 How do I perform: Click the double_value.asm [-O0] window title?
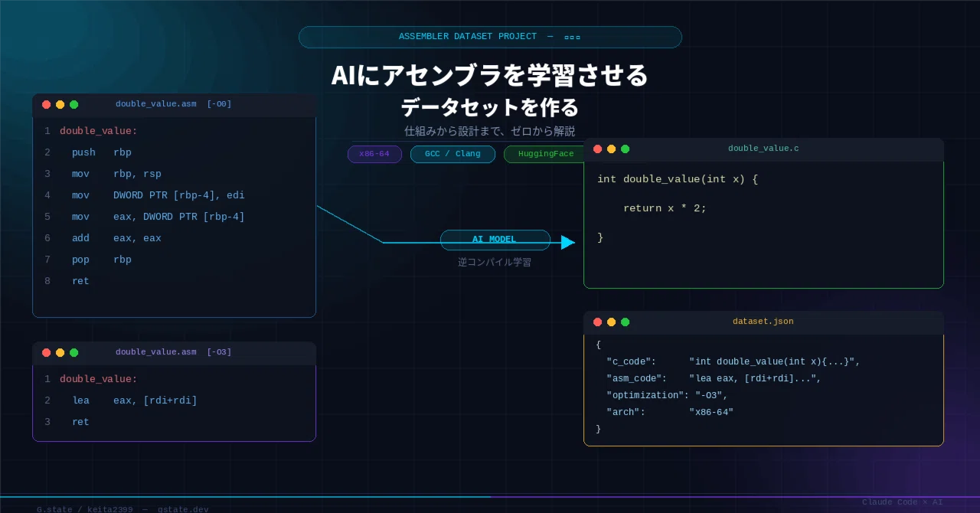174,104
